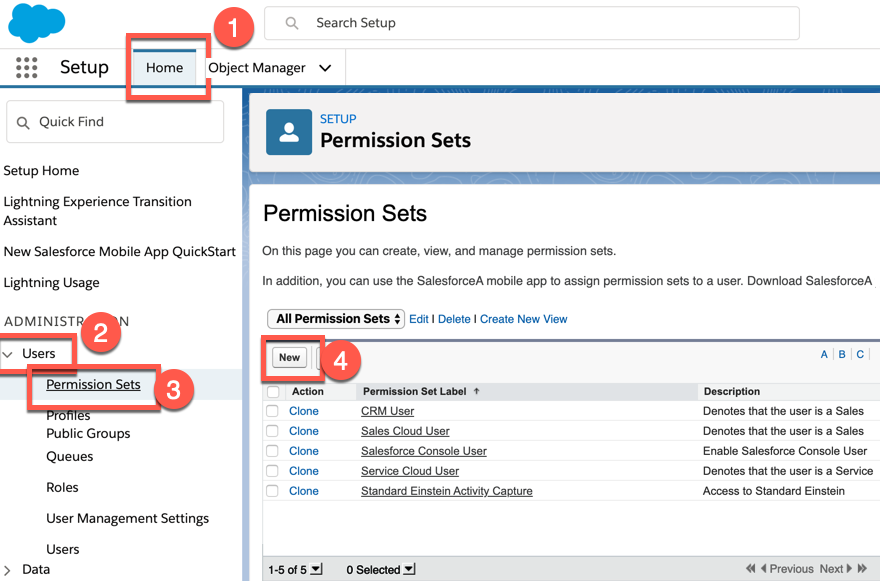Open Public Groups in the sidebar

point(88,433)
